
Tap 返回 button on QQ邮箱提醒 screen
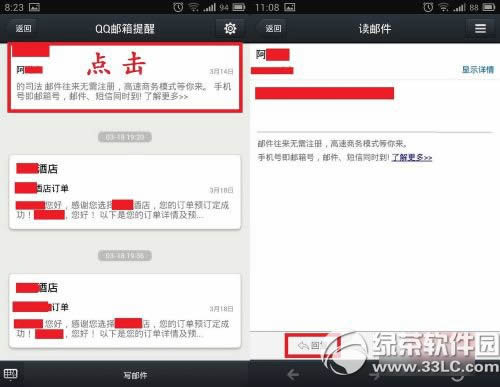pos(23,29)
